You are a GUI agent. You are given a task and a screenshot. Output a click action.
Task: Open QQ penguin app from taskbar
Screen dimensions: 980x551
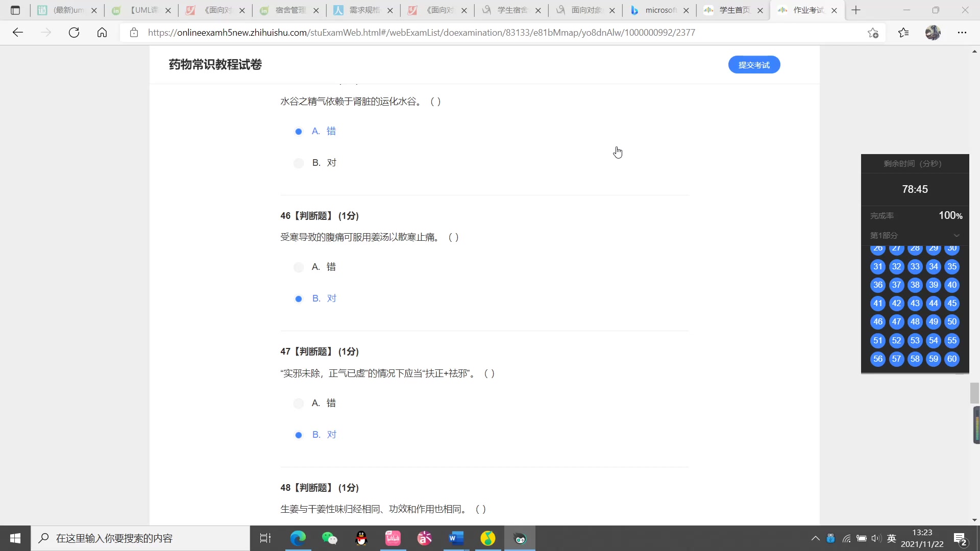361,538
